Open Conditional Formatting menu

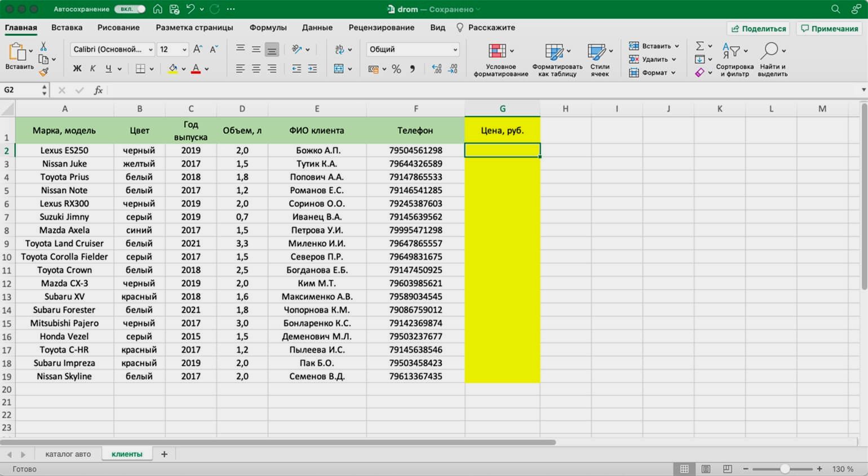coord(501,60)
